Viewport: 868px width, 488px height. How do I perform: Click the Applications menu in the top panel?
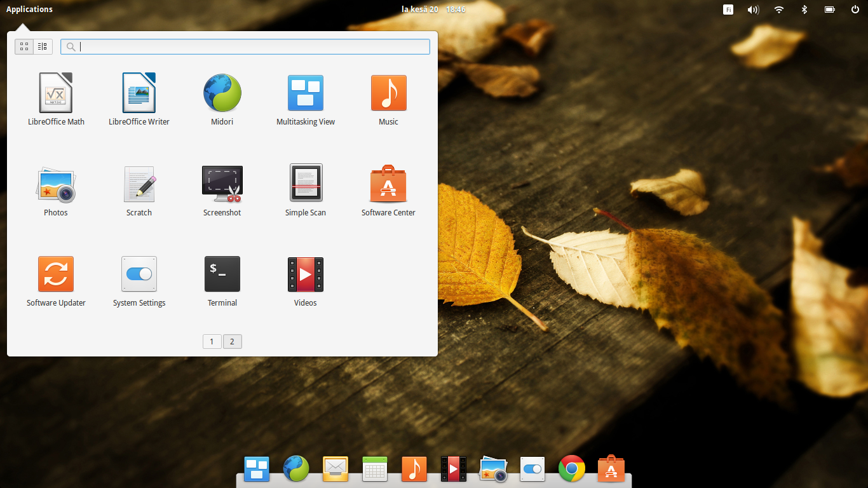click(x=29, y=9)
